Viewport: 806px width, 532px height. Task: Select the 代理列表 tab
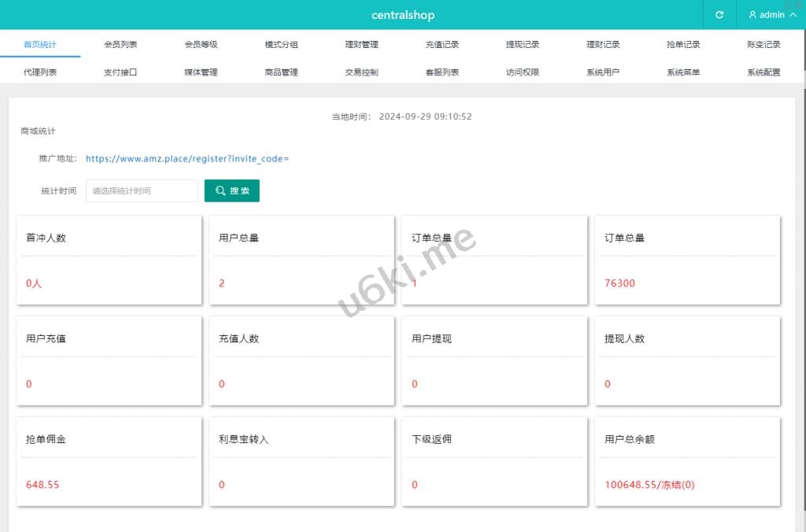pyautogui.click(x=40, y=72)
